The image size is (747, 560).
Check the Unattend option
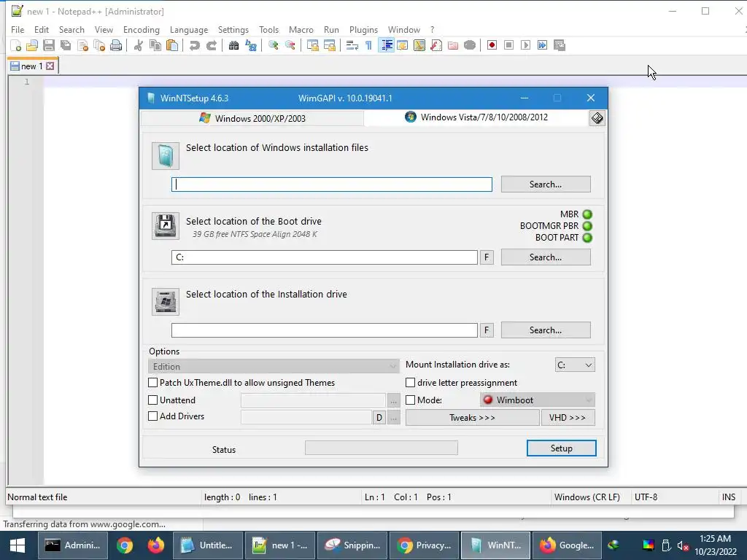point(153,400)
